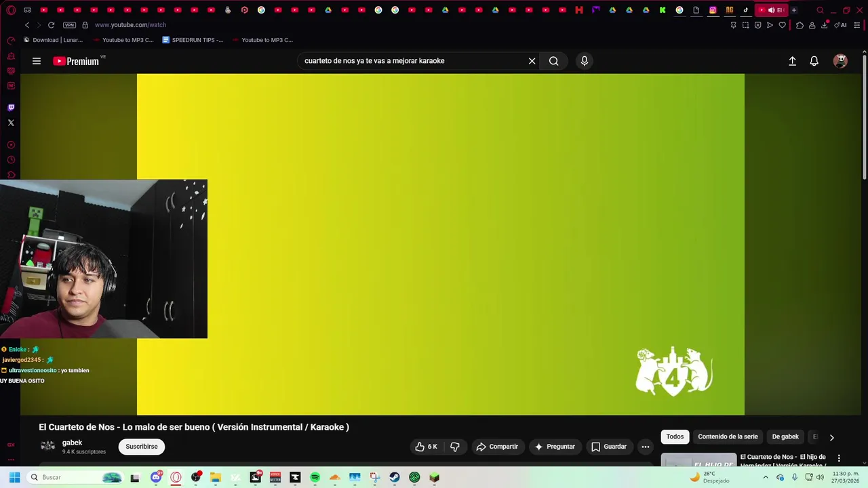Select the Contenido de la serie chip
Image resolution: width=868 pixels, height=488 pixels.
(728, 436)
